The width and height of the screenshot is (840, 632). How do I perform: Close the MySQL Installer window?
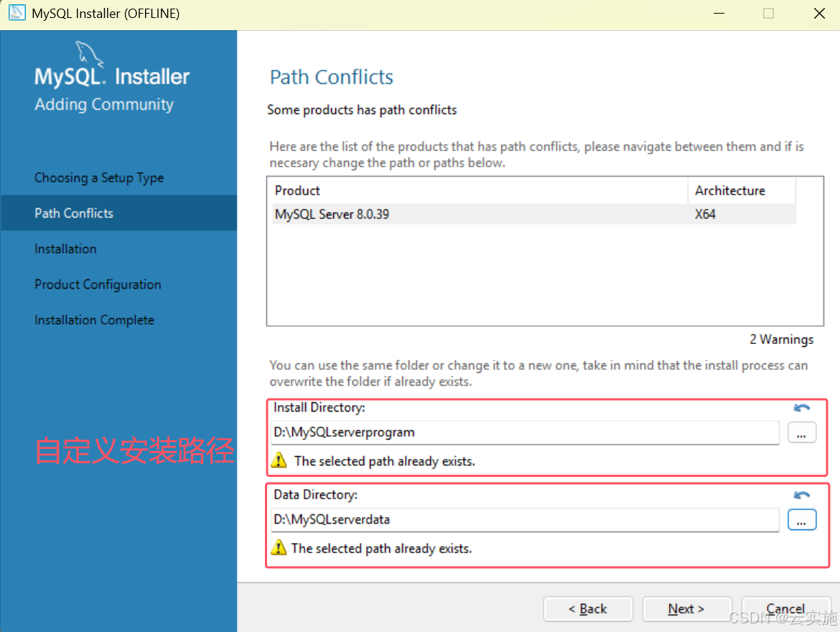click(819, 14)
